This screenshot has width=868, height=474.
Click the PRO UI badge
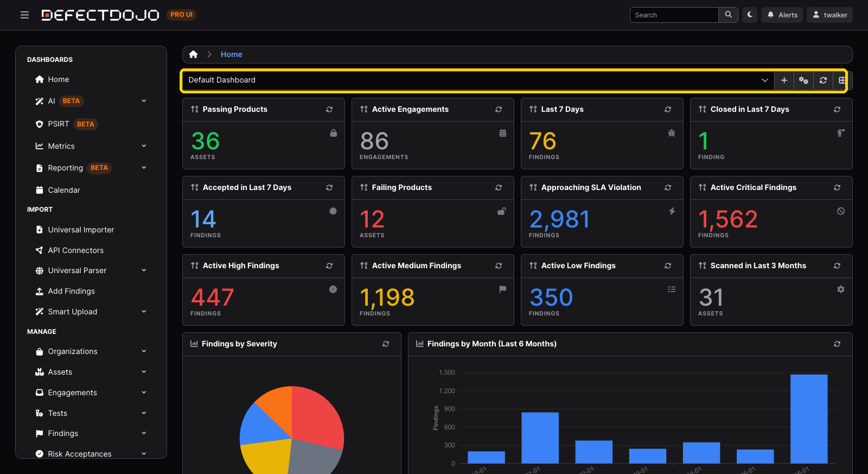(x=181, y=15)
